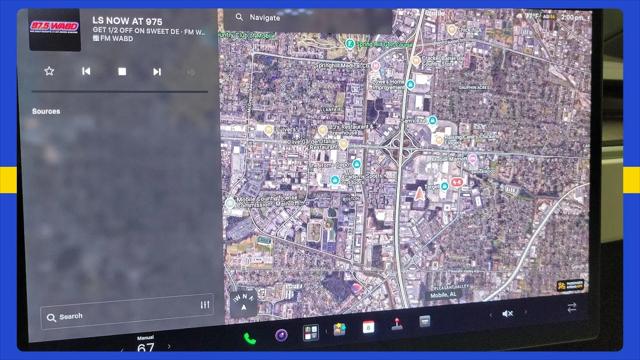The width and height of the screenshot is (640, 360).
Task: Open the Calendar app
Action: click(369, 327)
